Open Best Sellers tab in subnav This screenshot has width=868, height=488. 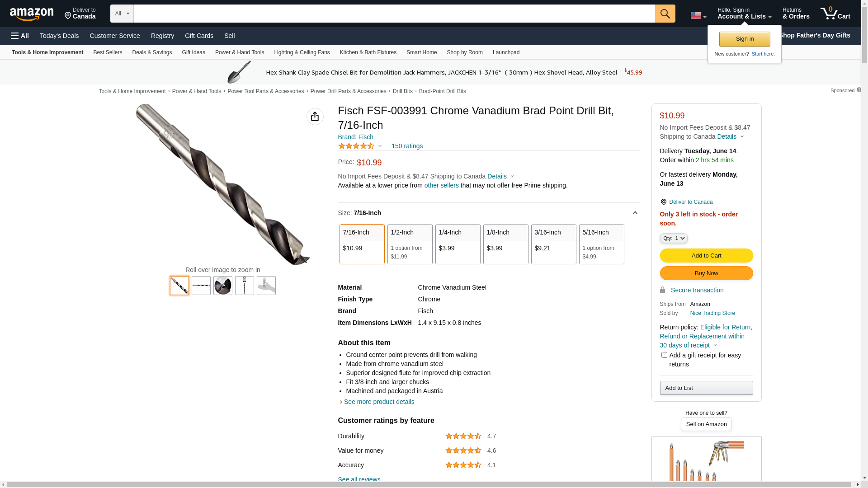click(108, 52)
